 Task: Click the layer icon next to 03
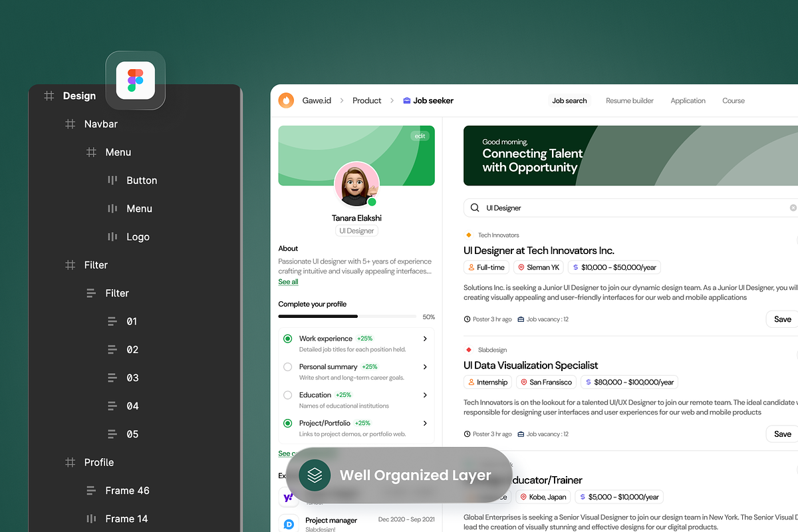(112, 378)
